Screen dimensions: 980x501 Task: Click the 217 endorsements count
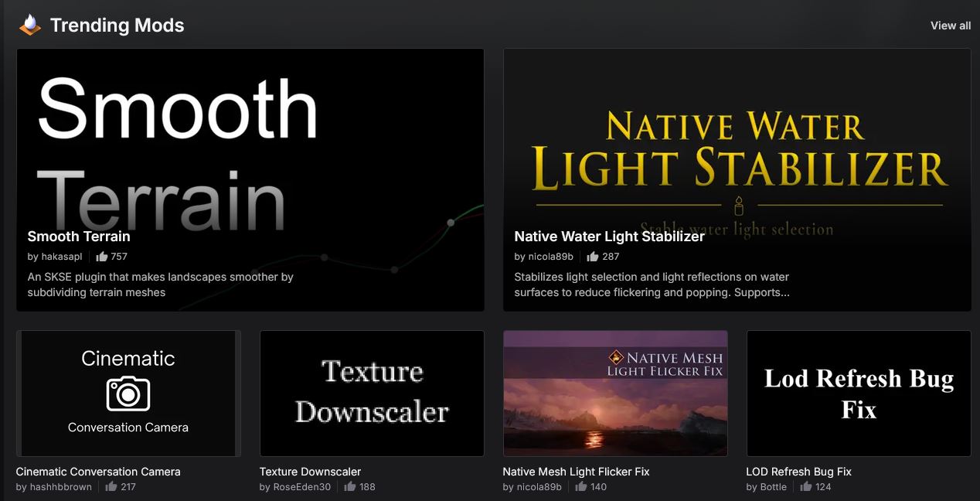[x=128, y=487]
